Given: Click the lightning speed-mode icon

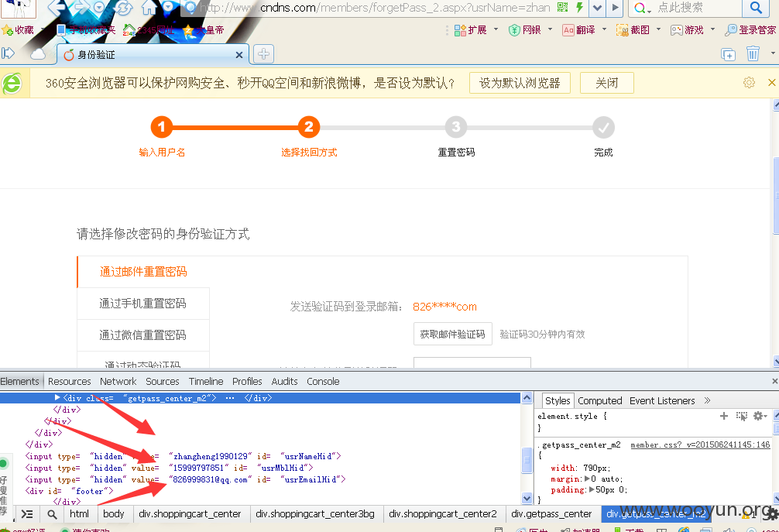Looking at the screenshot, I should (579, 7).
